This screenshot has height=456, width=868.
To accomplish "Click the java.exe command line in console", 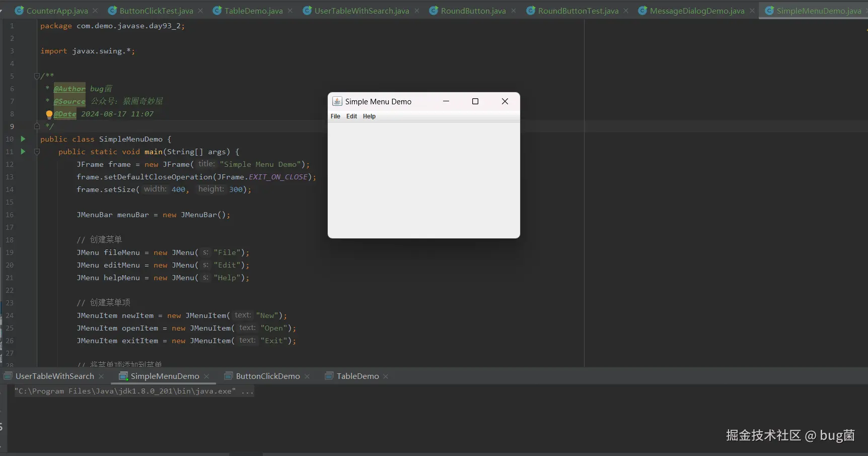I will pos(133,391).
